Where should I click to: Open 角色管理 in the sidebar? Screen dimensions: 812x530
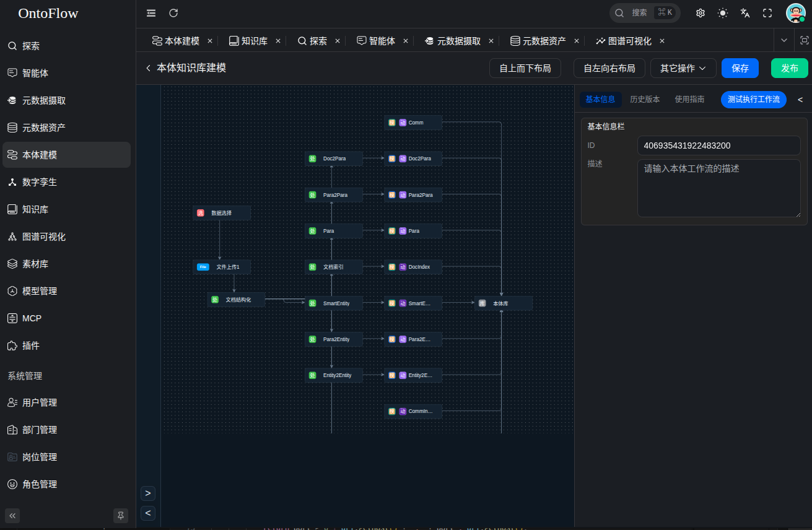pos(66,484)
